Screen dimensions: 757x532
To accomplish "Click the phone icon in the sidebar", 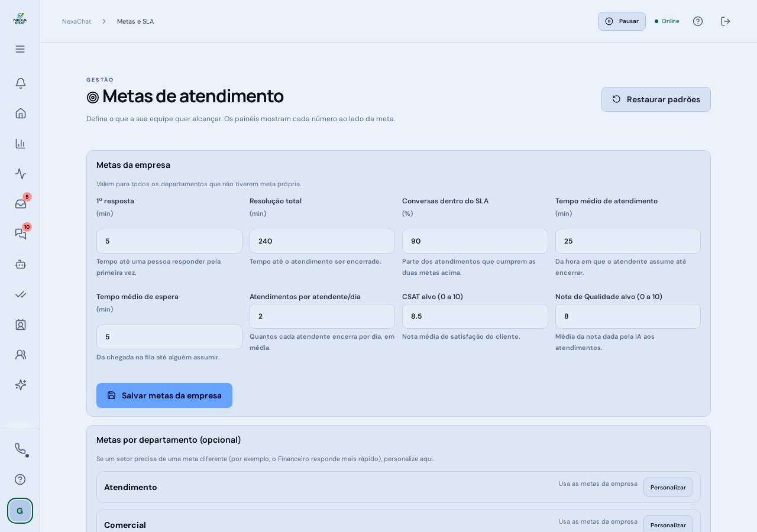I will [x=20, y=449].
